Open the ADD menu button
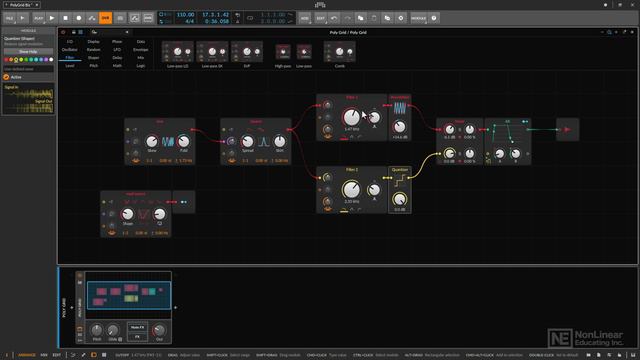640x360 pixels. click(x=304, y=18)
